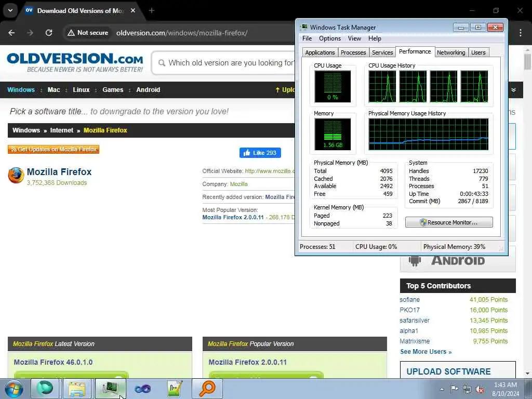Image resolution: width=532 pixels, height=399 pixels.
Task: Open contributor safarisilver profile
Action: pyautogui.click(x=415, y=321)
